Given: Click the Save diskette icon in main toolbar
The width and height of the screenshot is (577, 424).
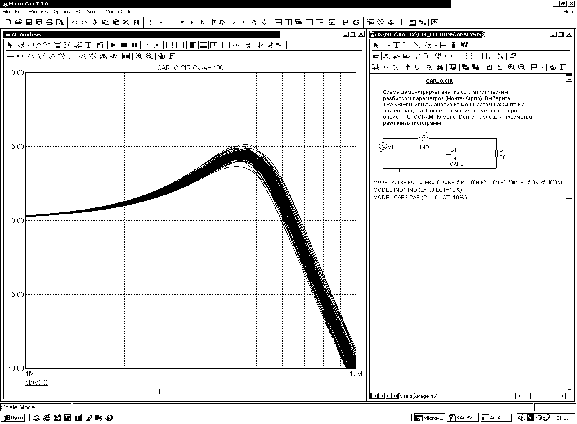Looking at the screenshot, I should (30, 22).
